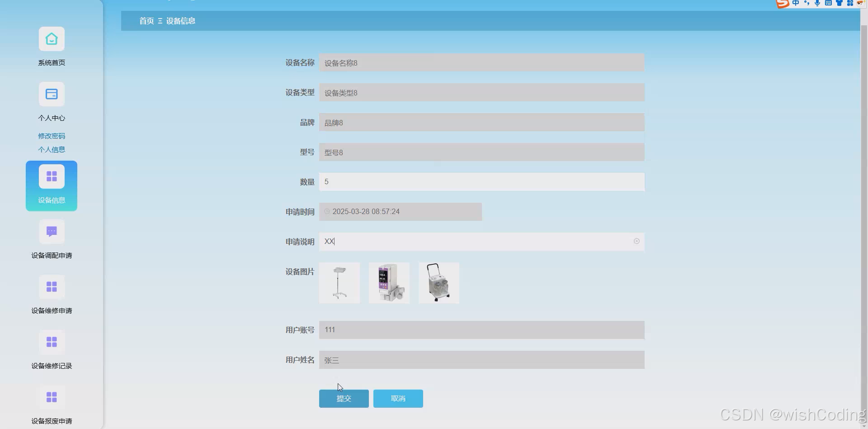Open the Sogou skin/theme icon
The width and height of the screenshot is (868, 429).
(840, 4)
